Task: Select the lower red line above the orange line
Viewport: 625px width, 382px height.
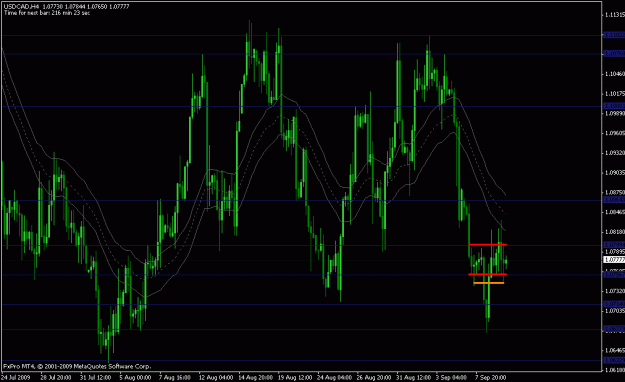Action: [488, 274]
